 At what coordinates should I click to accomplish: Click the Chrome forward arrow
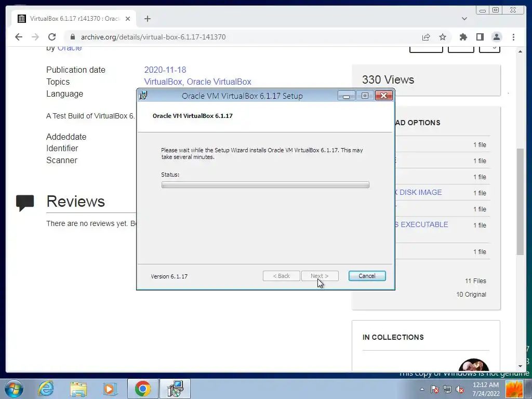click(x=35, y=37)
